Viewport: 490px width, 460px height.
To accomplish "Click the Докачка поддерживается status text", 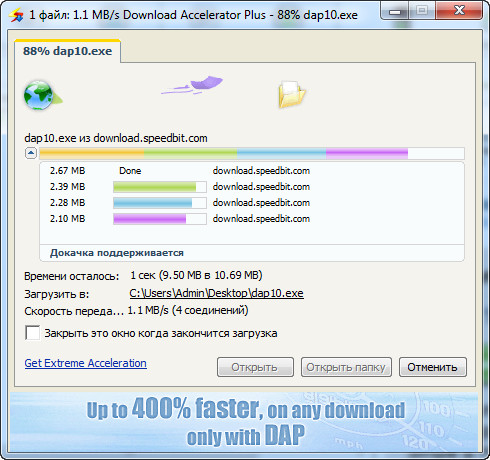I will point(117,253).
